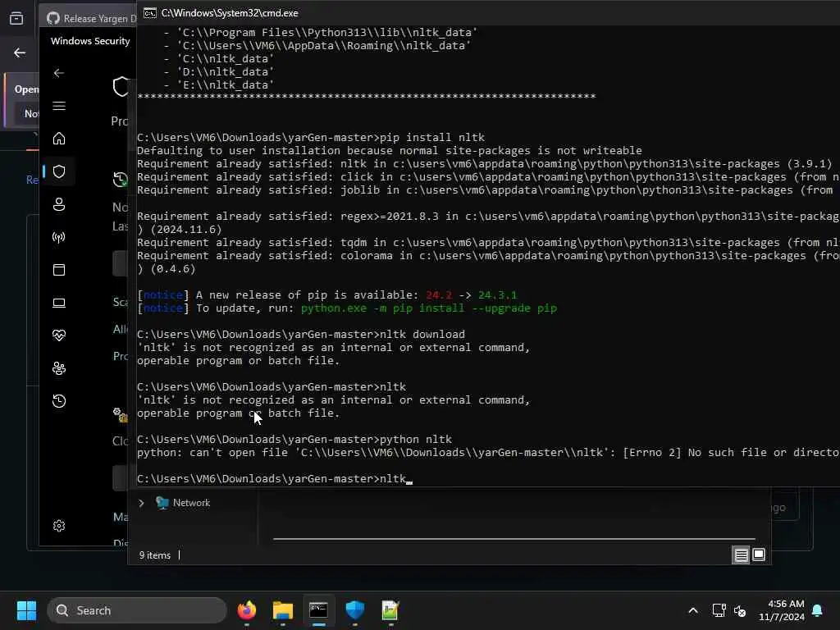Click taskbar Search box
Screen dimensions: 840x630
point(137,610)
